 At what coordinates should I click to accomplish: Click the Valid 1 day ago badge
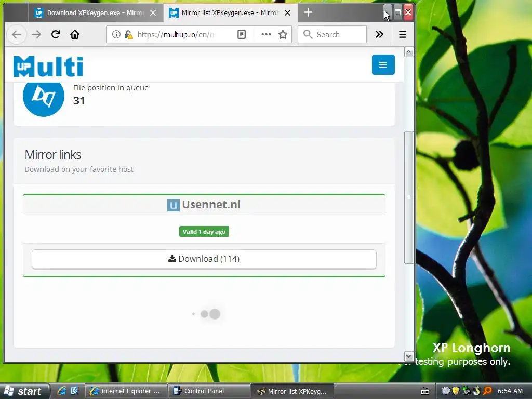point(204,232)
